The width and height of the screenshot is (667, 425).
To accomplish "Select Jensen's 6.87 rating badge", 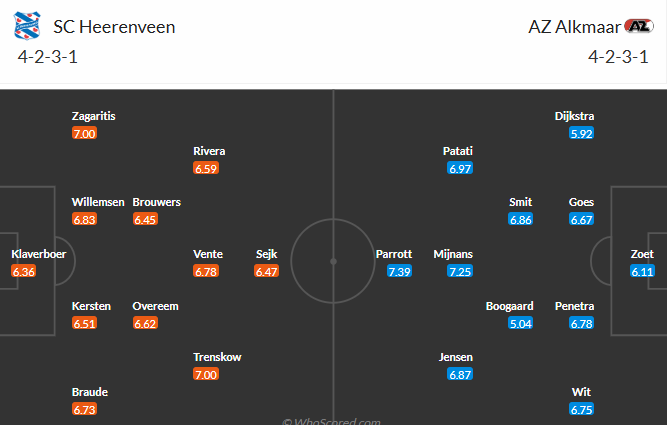I will tap(460, 375).
